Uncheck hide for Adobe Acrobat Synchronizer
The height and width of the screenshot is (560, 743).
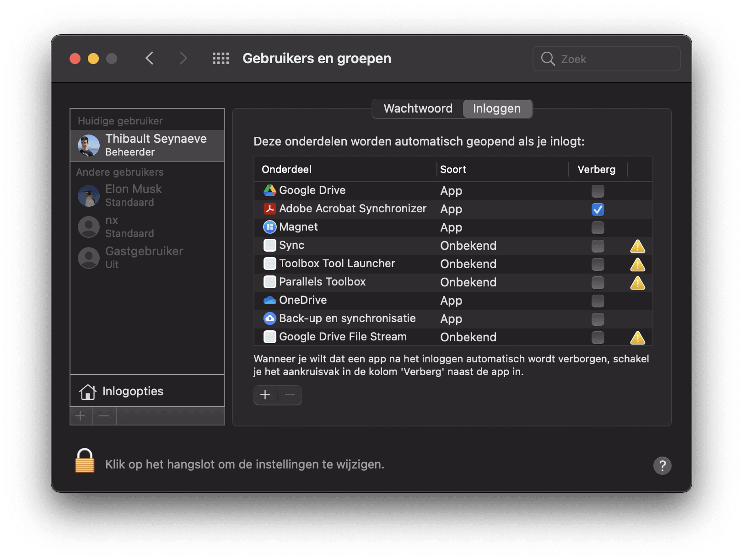pyautogui.click(x=598, y=209)
